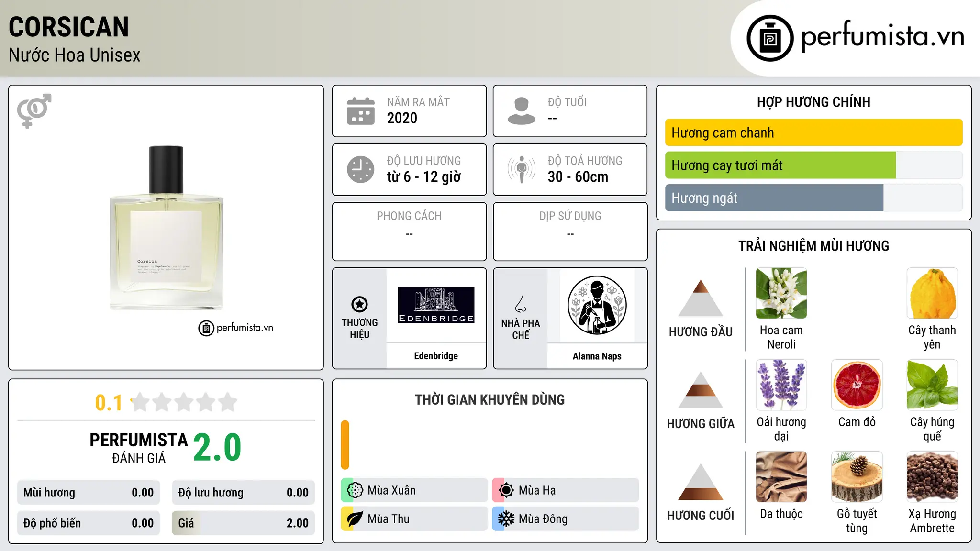Click the Mùa Đông snowflake icon
Screen dimensions: 980x551
pyautogui.click(x=506, y=519)
